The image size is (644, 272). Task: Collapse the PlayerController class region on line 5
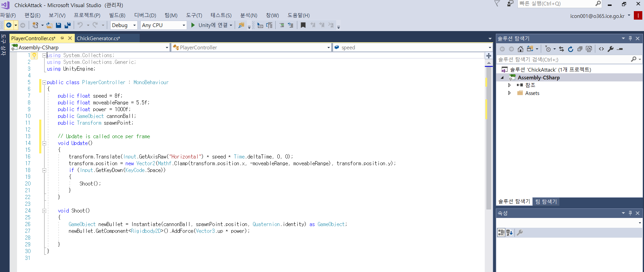(x=44, y=82)
